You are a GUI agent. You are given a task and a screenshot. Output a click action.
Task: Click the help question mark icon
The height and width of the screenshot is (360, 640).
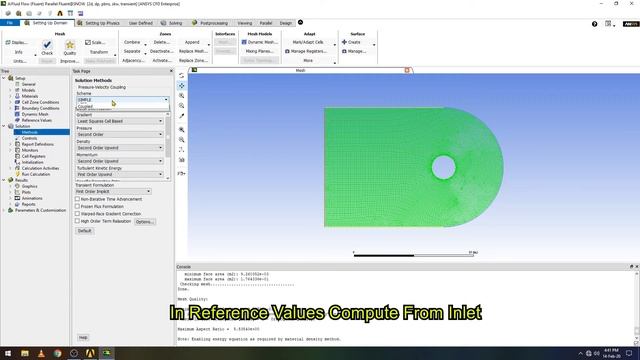pyautogui.click(x=594, y=24)
